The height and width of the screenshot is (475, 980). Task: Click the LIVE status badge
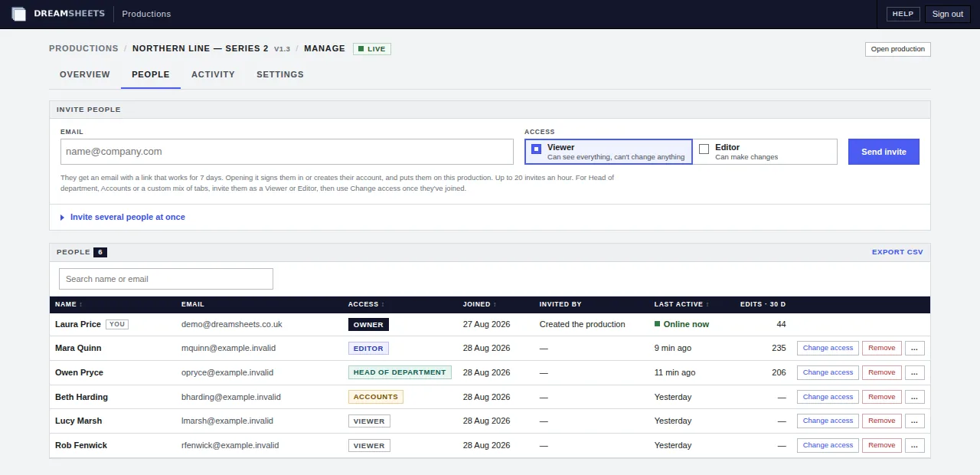(372, 49)
